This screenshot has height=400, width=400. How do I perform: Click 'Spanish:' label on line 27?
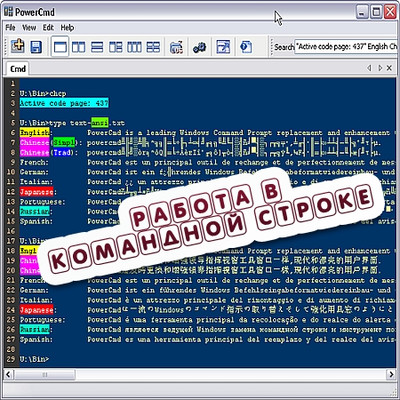[x=36, y=339]
